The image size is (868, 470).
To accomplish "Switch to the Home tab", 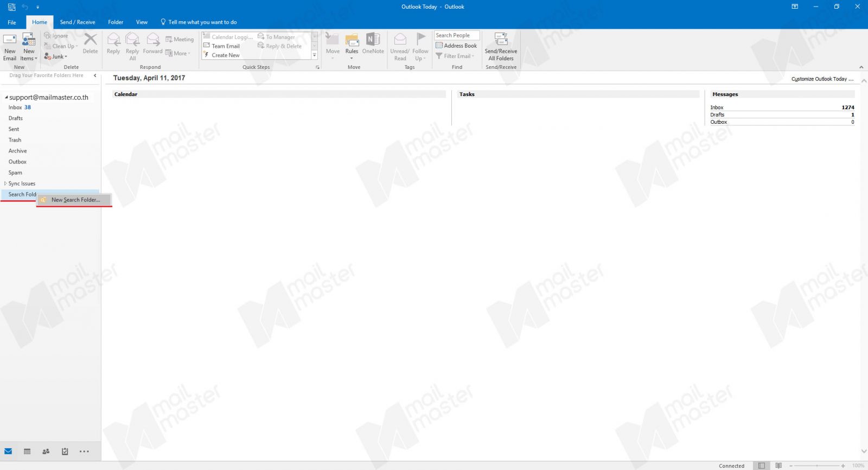I will click(40, 22).
